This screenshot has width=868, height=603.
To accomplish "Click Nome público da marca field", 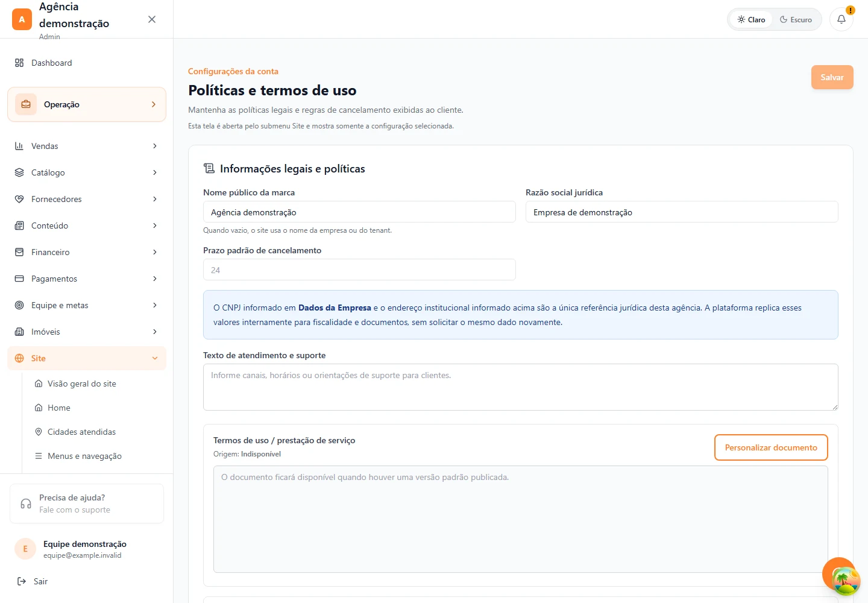I will tap(359, 212).
